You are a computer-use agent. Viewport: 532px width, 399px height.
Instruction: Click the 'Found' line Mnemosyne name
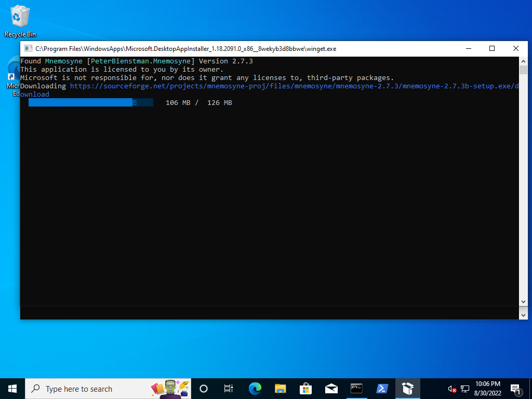[64, 61]
